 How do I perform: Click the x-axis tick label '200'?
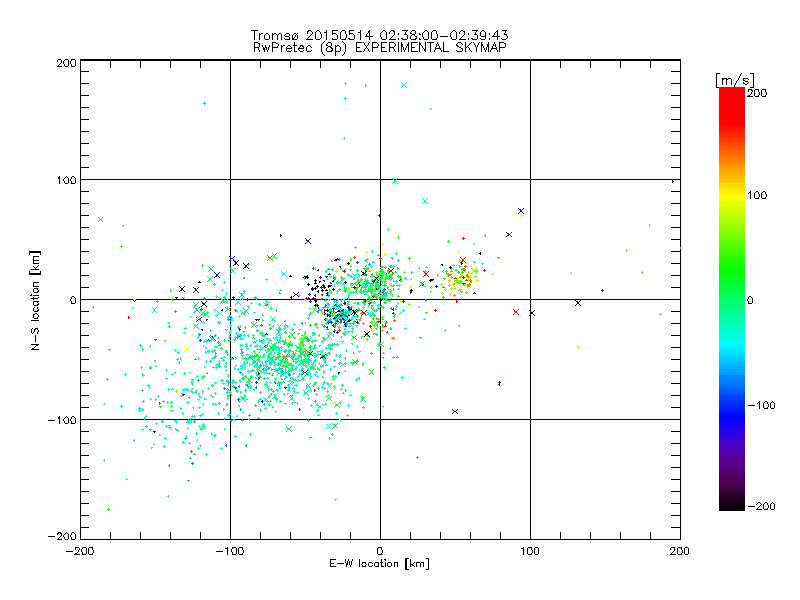tap(680, 551)
